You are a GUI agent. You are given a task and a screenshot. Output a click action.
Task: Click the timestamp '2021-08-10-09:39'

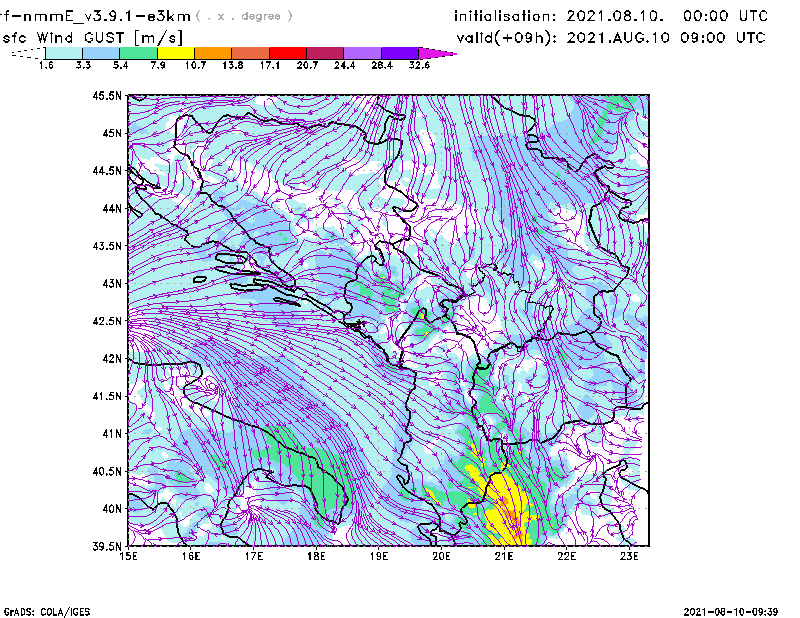click(731, 612)
